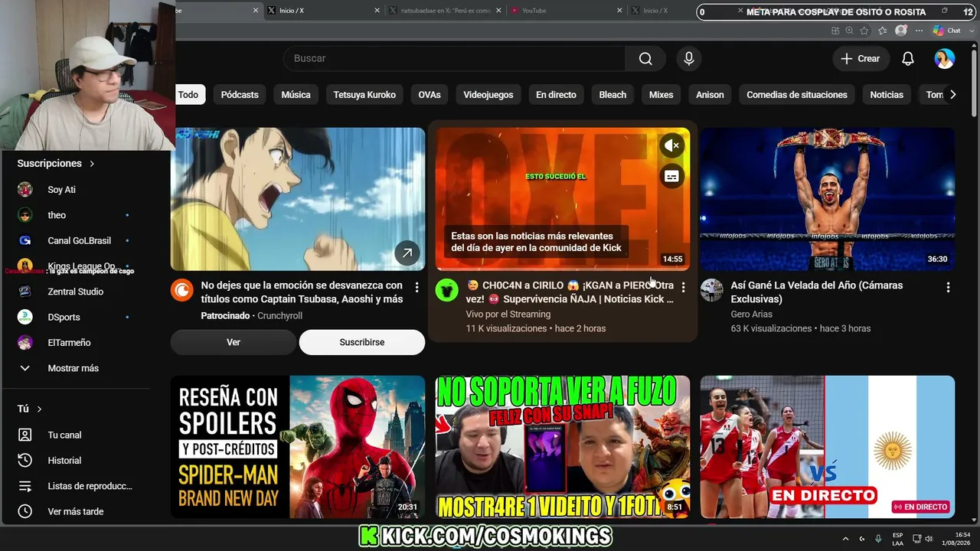
Task: Select the Pódcasts filter chip
Action: [x=240, y=95]
